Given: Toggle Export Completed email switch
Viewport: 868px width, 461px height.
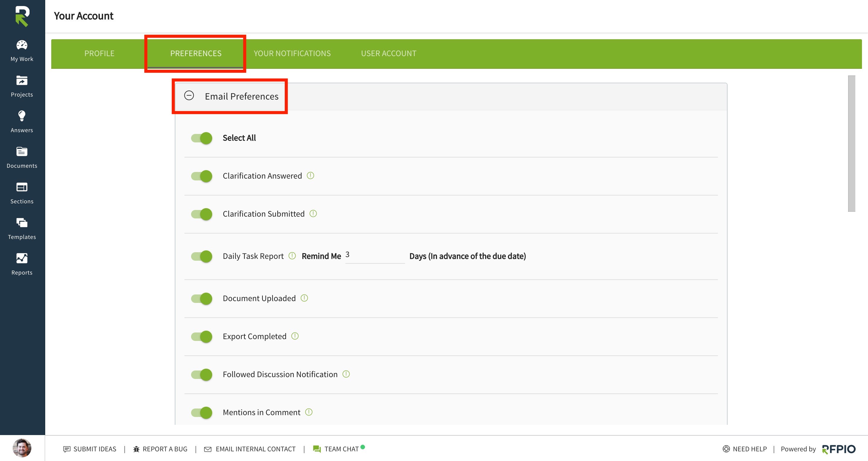Looking at the screenshot, I should tap(202, 337).
